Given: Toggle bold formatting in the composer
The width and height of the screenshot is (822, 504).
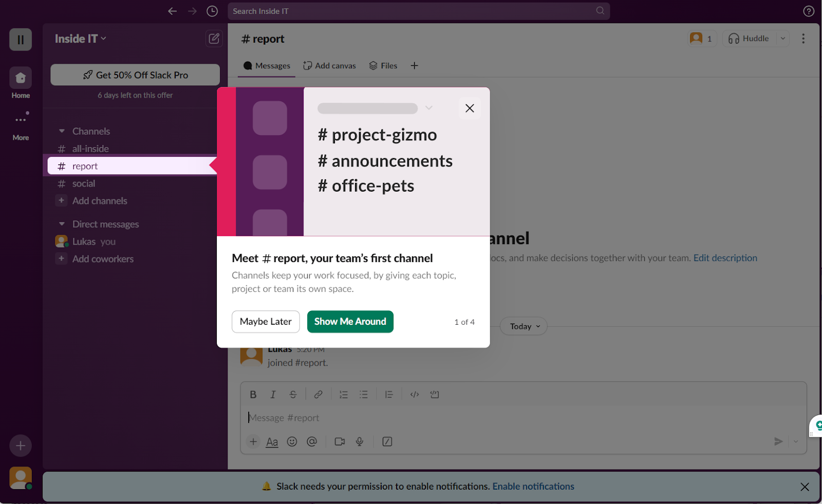Looking at the screenshot, I should [253, 394].
